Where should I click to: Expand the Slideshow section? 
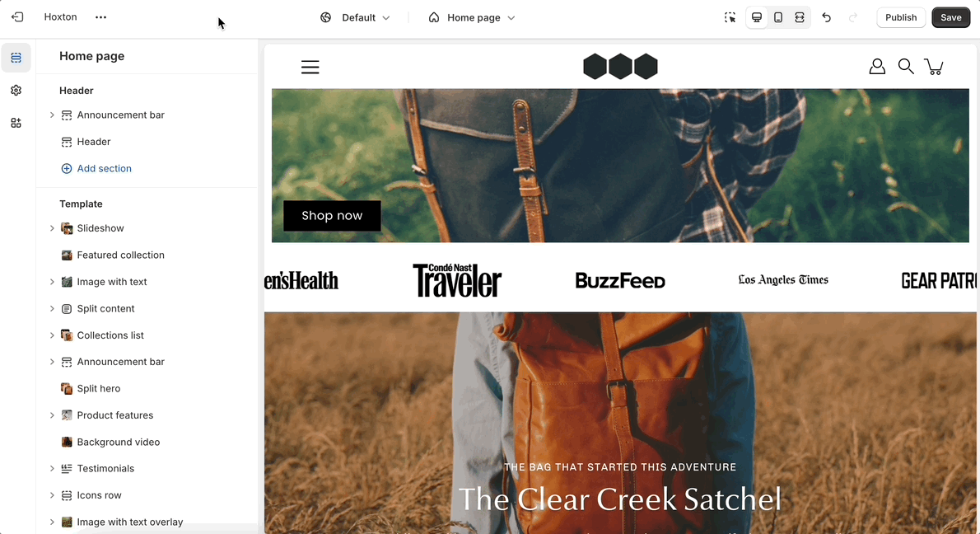click(x=52, y=228)
